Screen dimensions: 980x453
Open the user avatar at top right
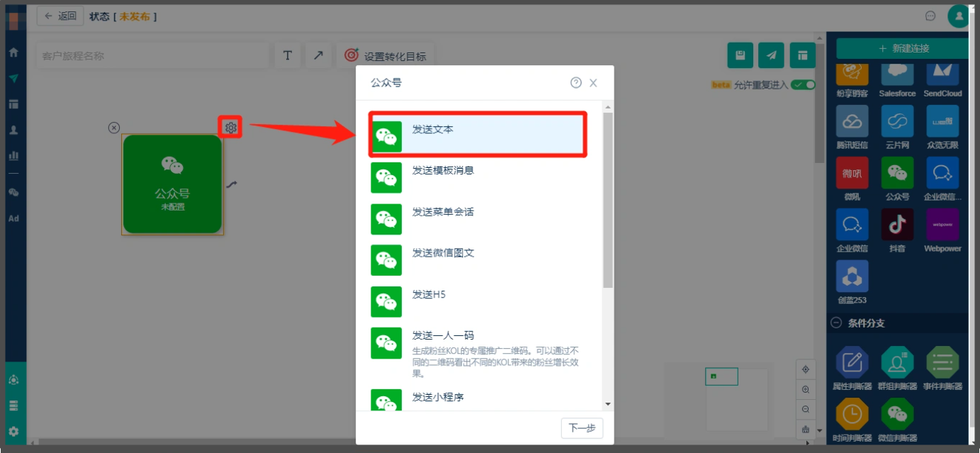point(959,16)
